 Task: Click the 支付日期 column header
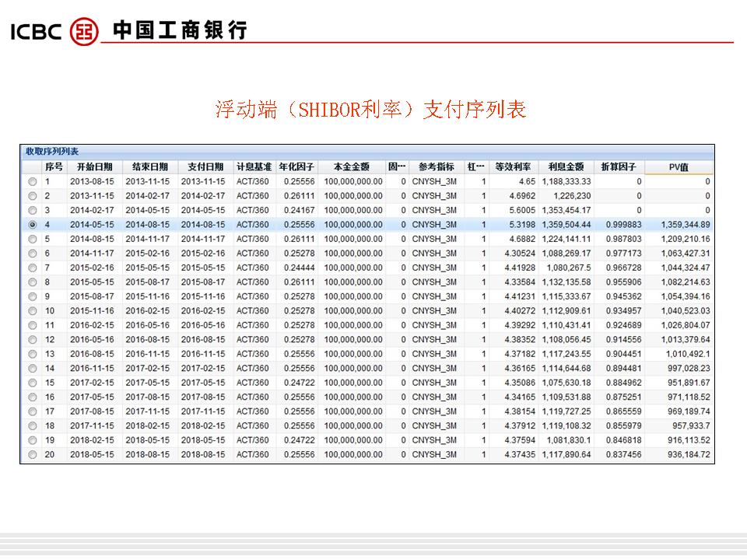205,167
